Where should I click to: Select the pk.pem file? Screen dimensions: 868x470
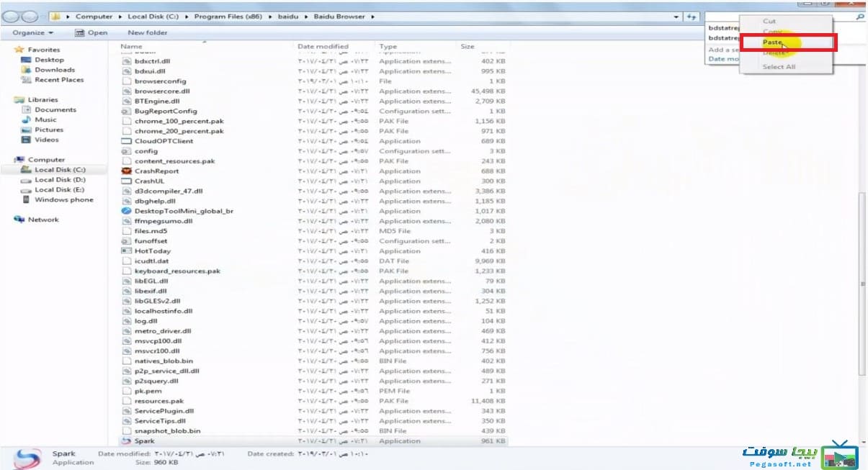coord(149,391)
